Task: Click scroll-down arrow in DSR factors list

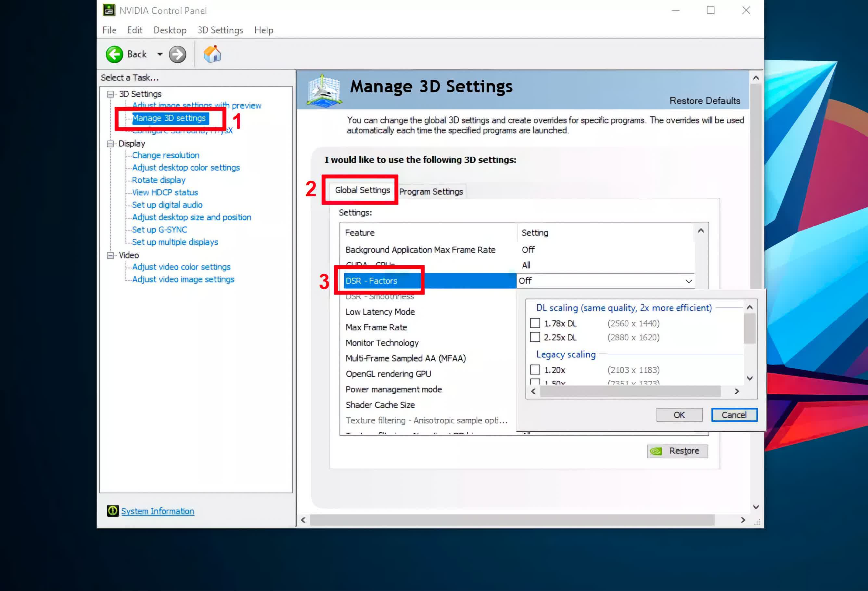Action: [x=750, y=378]
